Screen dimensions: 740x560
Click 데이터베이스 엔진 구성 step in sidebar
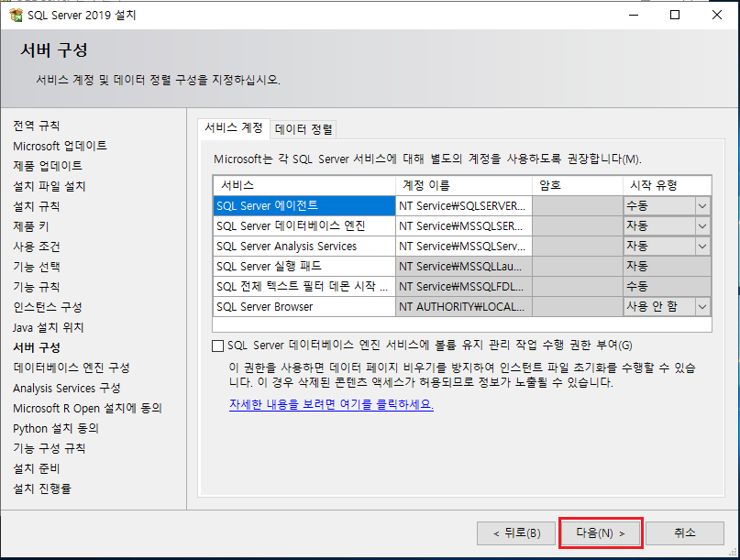tap(72, 368)
